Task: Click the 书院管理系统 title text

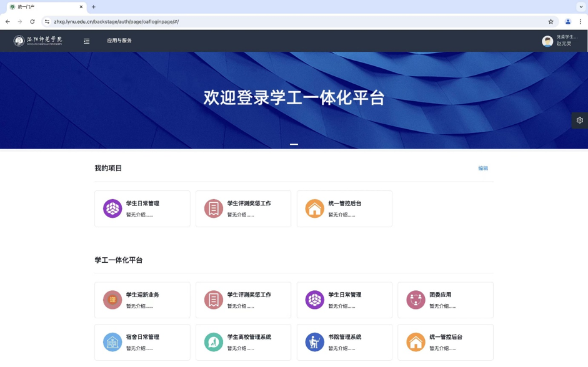Action: pos(345,337)
